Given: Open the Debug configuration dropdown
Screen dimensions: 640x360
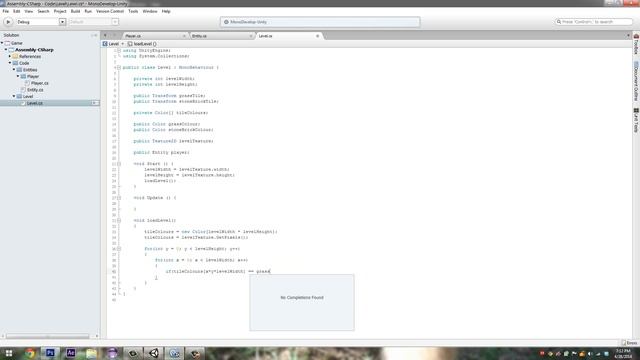Looking at the screenshot, I should (40, 22).
